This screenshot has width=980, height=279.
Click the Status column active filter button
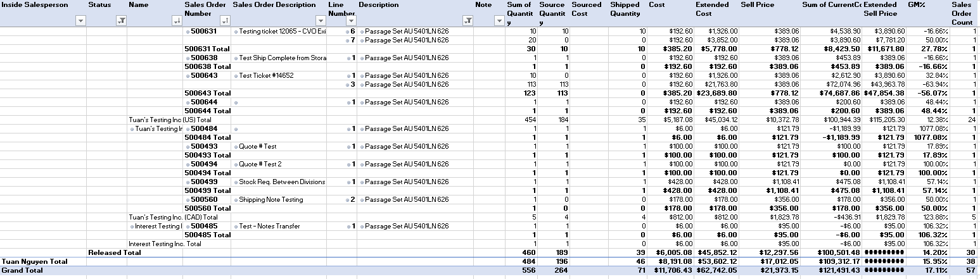pyautogui.click(x=121, y=21)
